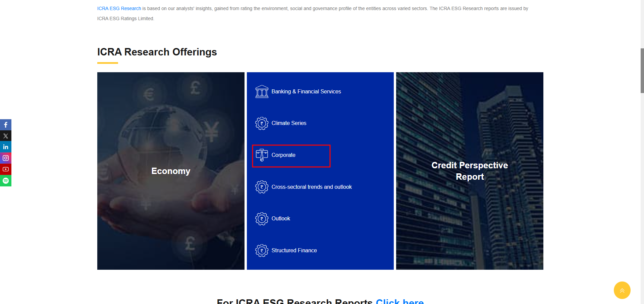Open the Credit Perspective Report tile
The width and height of the screenshot is (644, 304).
click(470, 171)
